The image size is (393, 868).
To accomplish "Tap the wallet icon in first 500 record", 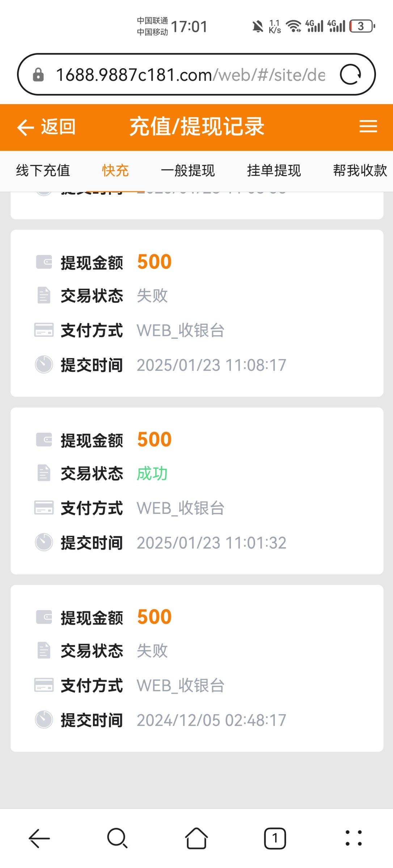I will 44,262.
